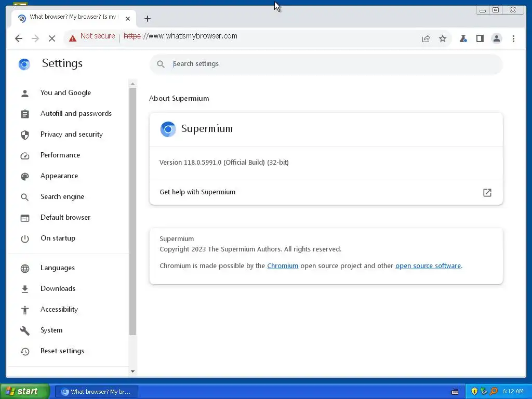Click sidebar scrollbar up arrow

pos(132,84)
